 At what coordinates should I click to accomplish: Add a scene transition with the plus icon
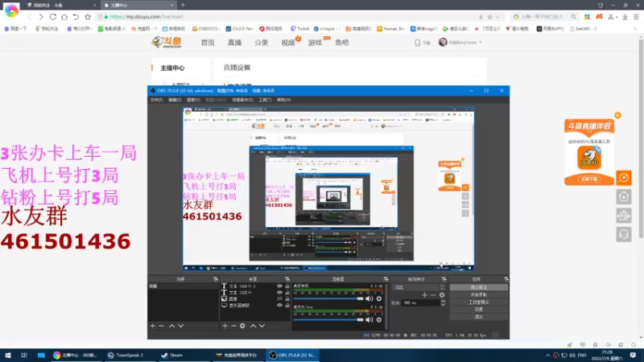(x=424, y=295)
